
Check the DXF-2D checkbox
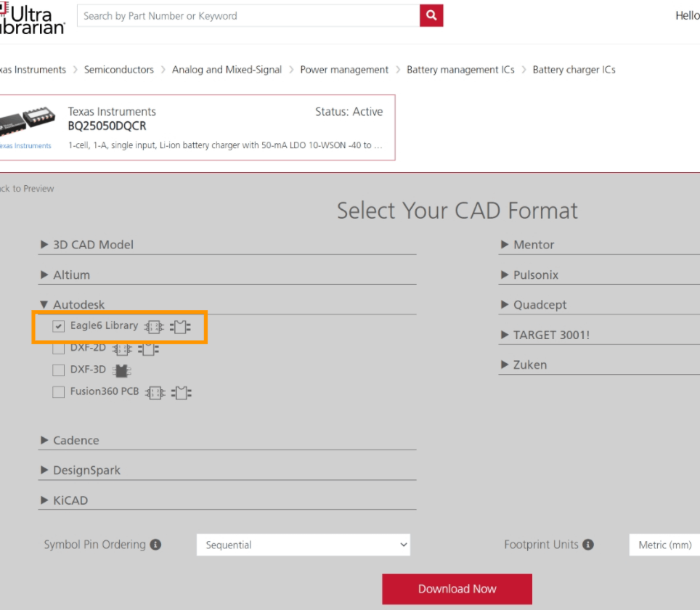pyautogui.click(x=59, y=349)
